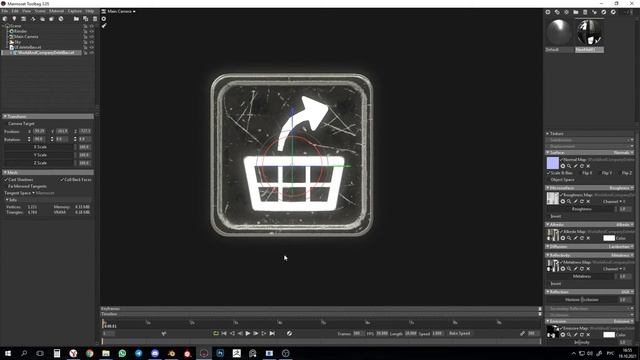Toggle Fix Mirrored Tangents checkbox
640x360 pixels.
[x=6, y=186]
